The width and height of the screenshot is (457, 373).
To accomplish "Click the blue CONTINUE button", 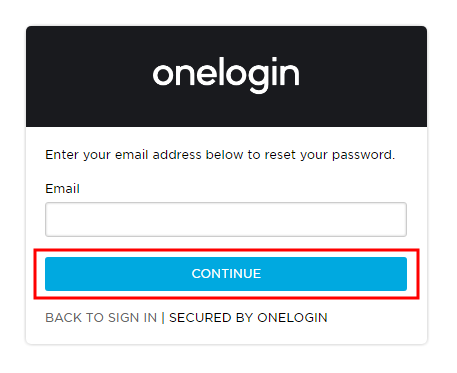I will [x=226, y=274].
